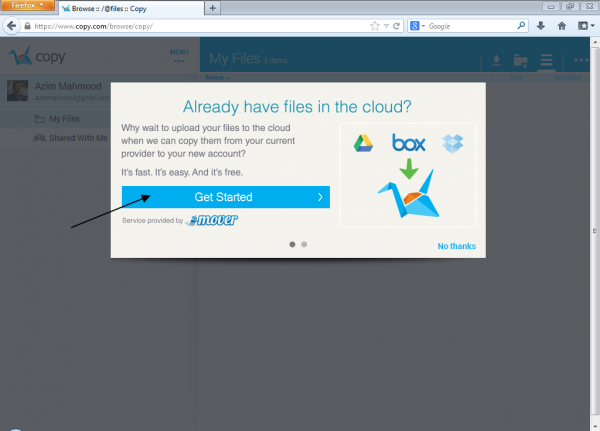600x431 pixels.
Task: Switch to list view icon
Action: 546,60
